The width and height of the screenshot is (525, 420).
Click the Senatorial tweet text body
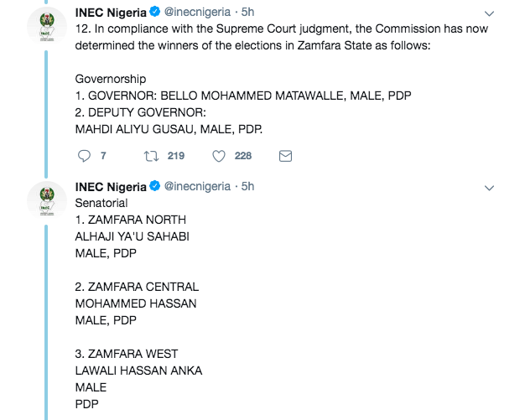pos(138,303)
